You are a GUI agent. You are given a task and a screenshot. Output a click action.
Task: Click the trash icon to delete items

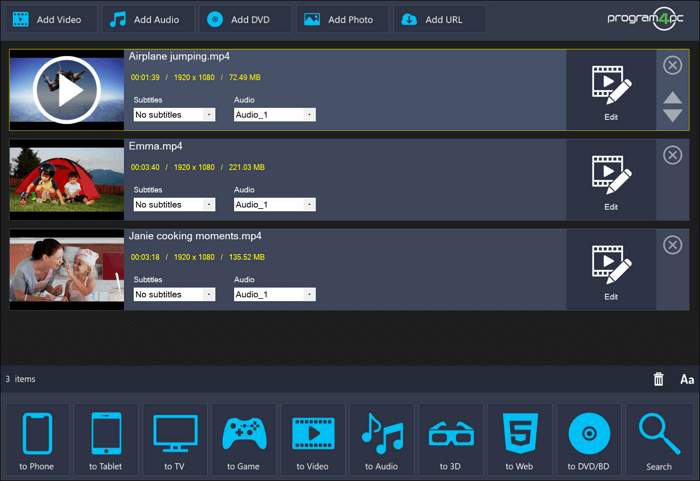(x=658, y=379)
